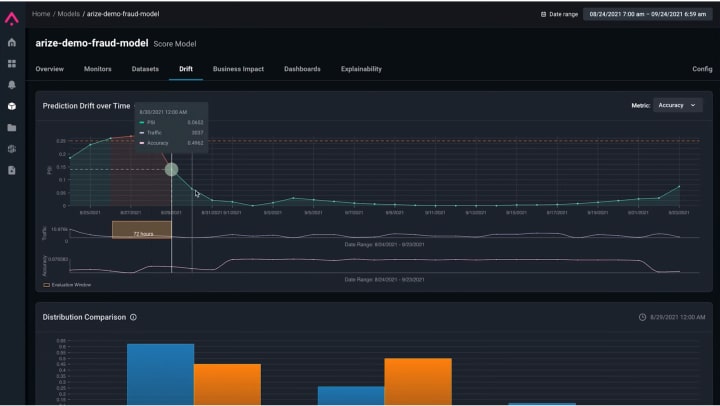Screen dimensions: 720x406
Task: Open the Home icon in the sidebar
Action: click(x=12, y=42)
